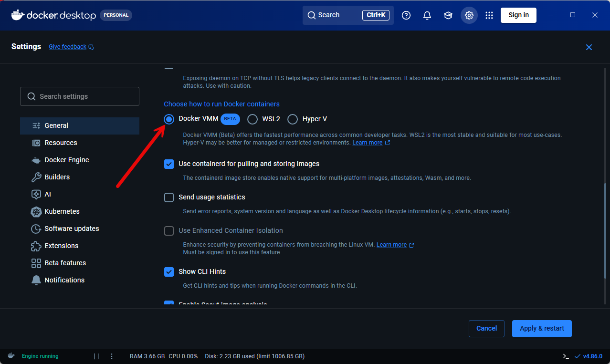Open the Docker Engine settings section
This screenshot has height=364, width=610.
point(80,160)
